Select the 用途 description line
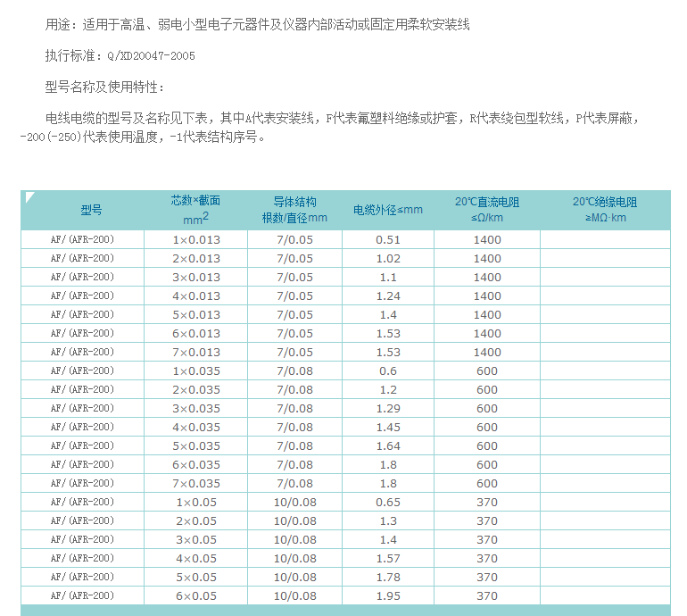Viewport: 687px width, 616px height. (257, 25)
